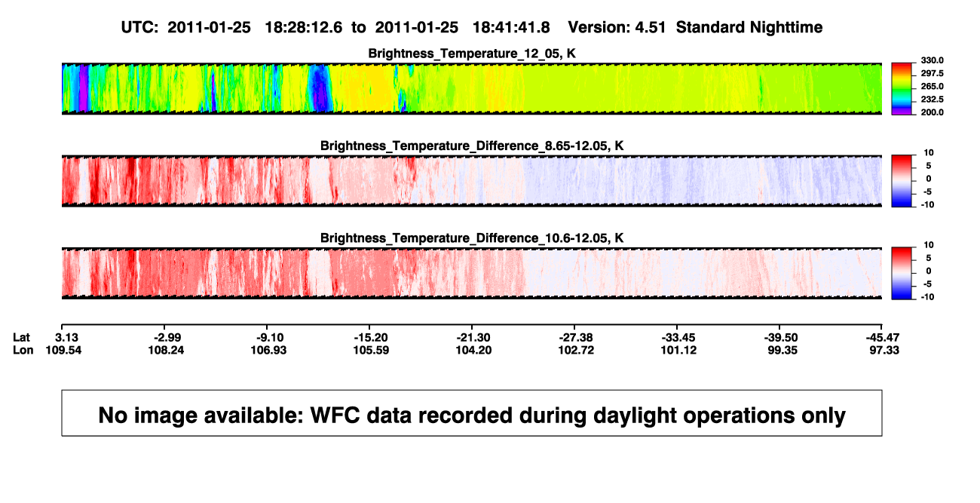The height and width of the screenshot is (503, 980).
Task: Click the 200.0 colorbar label
Action: click(932, 112)
